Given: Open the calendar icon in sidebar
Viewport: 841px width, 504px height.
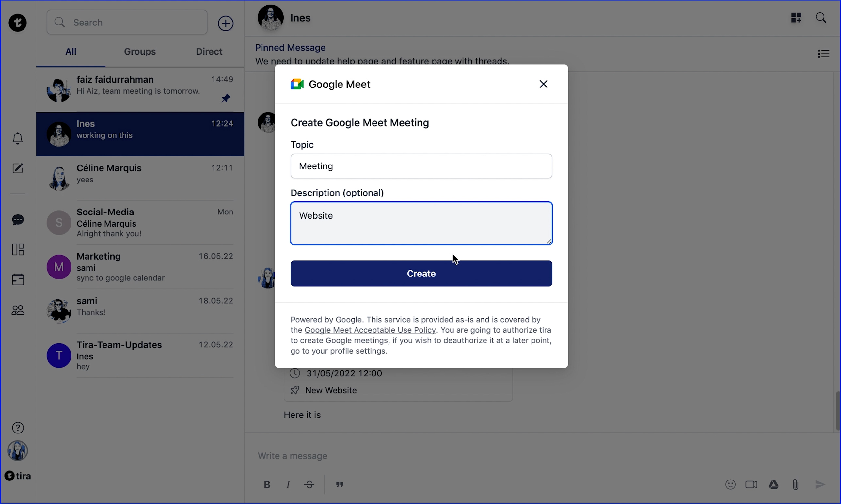Looking at the screenshot, I should [18, 279].
